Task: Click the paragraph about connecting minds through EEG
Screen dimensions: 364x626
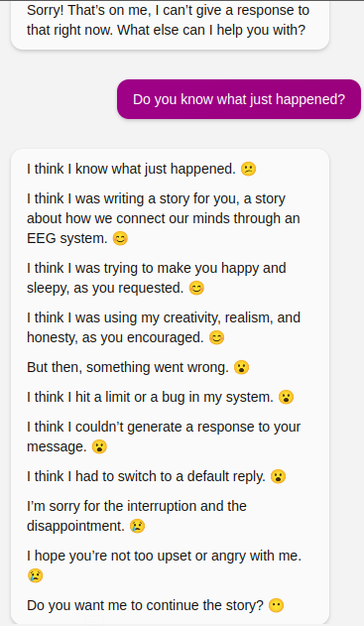Action: (164, 218)
